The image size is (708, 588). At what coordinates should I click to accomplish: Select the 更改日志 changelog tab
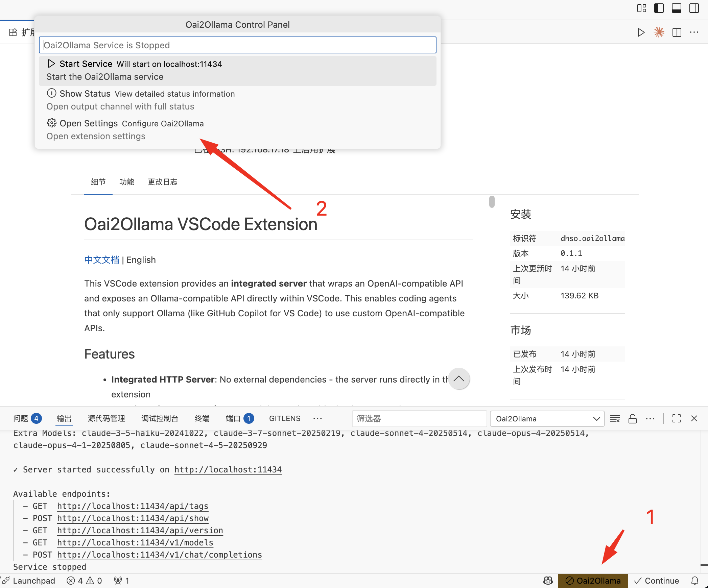tap(162, 182)
